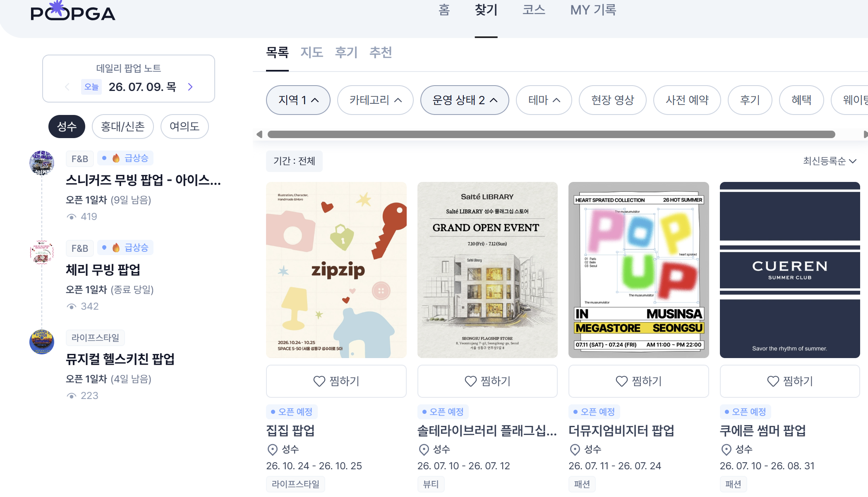Open the 체리 무빙 팝업 title link
This screenshot has width=868, height=497.
tap(103, 270)
